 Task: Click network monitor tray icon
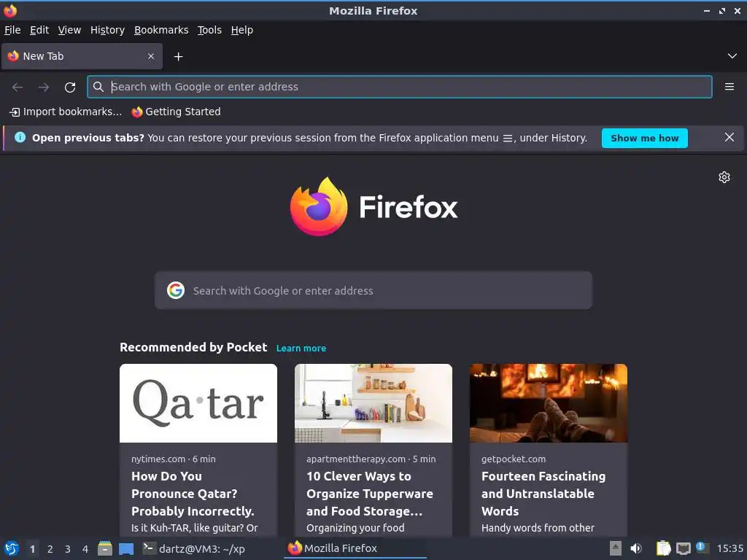[x=684, y=549]
